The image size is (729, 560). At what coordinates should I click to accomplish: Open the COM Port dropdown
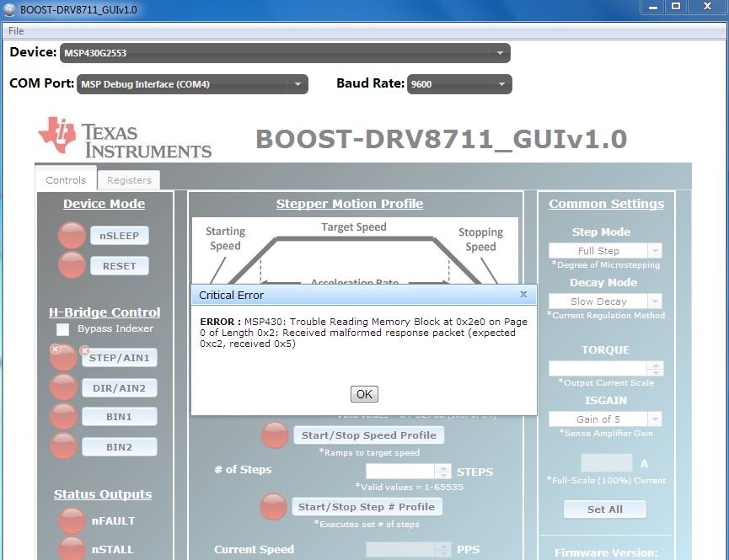[192, 84]
